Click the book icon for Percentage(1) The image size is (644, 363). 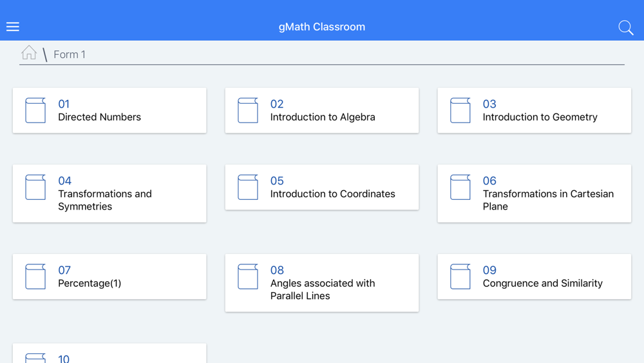click(x=35, y=277)
